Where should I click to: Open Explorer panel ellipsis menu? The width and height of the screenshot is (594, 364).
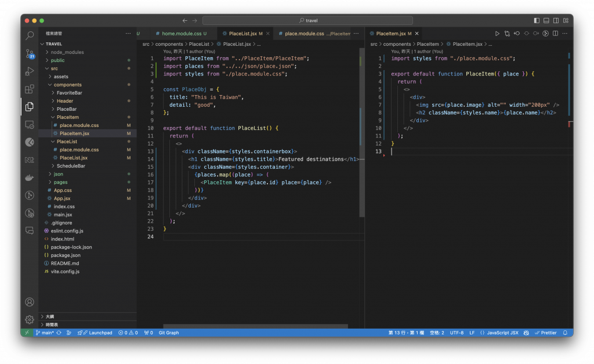click(128, 34)
